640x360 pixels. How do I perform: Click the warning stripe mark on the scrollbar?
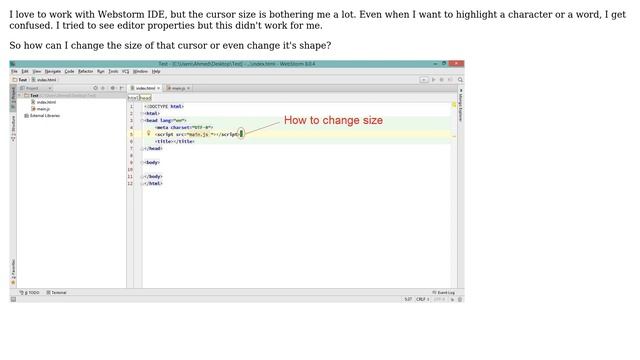(x=454, y=136)
